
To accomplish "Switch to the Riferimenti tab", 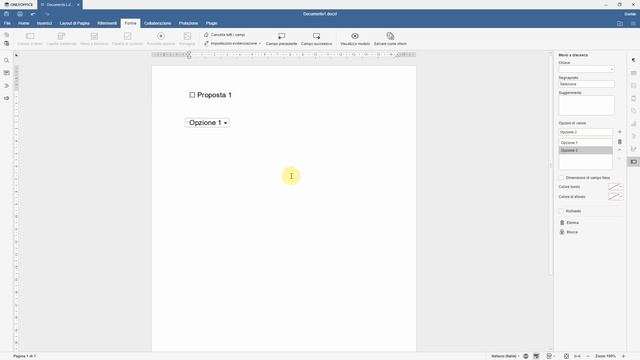I will [107, 23].
